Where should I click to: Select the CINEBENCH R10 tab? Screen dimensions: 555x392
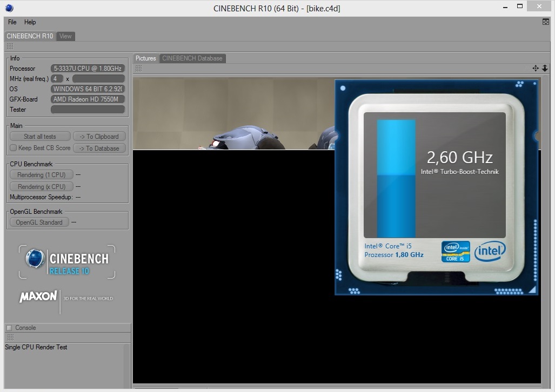pyautogui.click(x=30, y=36)
